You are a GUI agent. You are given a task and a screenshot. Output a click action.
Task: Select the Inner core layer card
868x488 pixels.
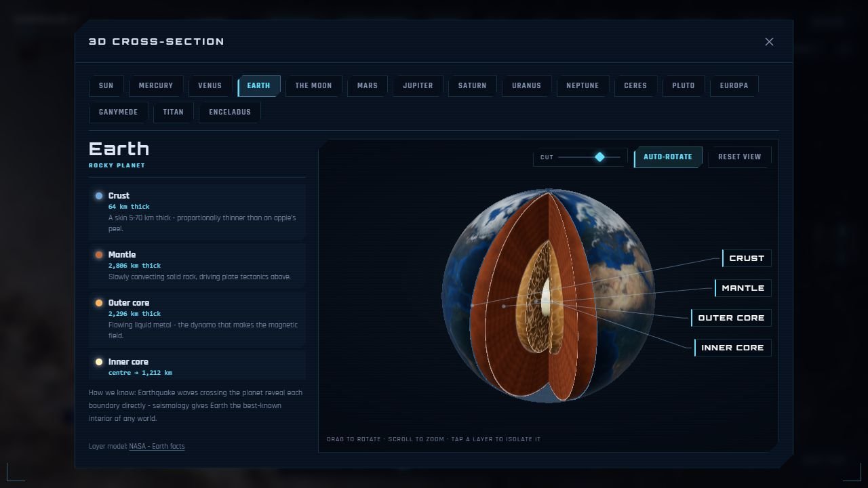[x=197, y=366]
